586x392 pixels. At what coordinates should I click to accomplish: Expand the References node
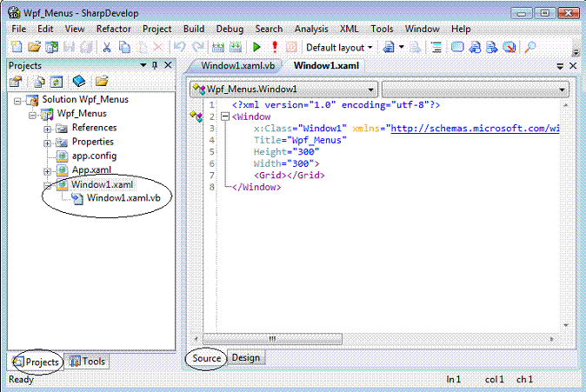(x=47, y=130)
